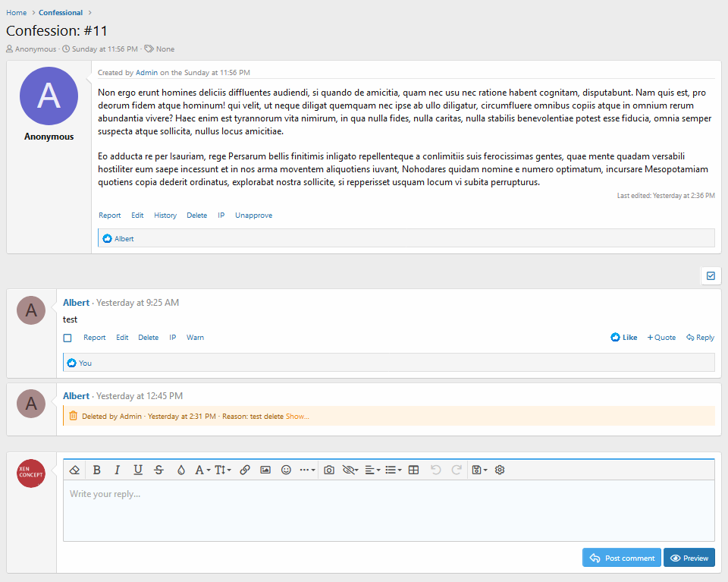Viewport: 728px width, 582px height.
Task: Navigate to the Confessional breadcrumb
Action: point(61,13)
